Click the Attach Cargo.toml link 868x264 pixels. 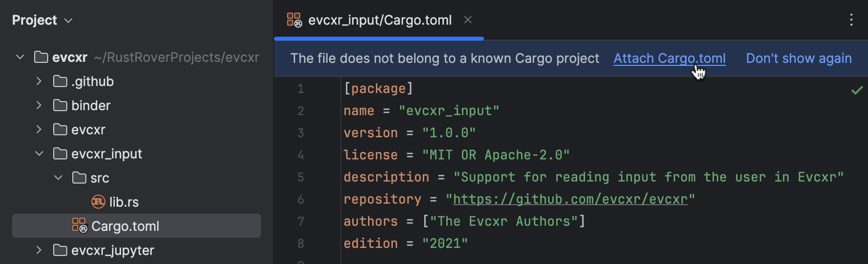pos(669,58)
